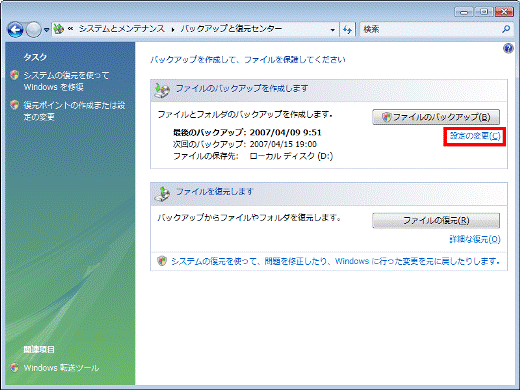Click the システムの復元を使って、問題を修正 link at bottom
The width and height of the screenshot is (520, 390).
pos(335,261)
